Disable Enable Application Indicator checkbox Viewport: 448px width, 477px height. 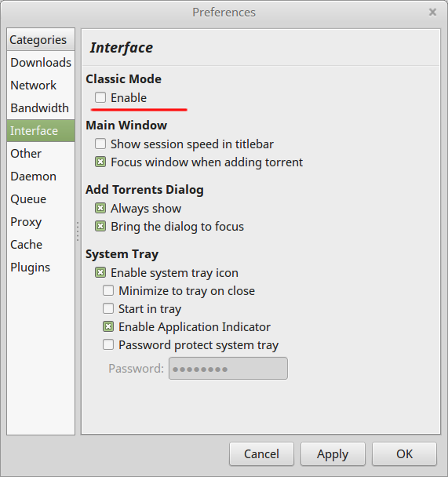click(x=108, y=326)
